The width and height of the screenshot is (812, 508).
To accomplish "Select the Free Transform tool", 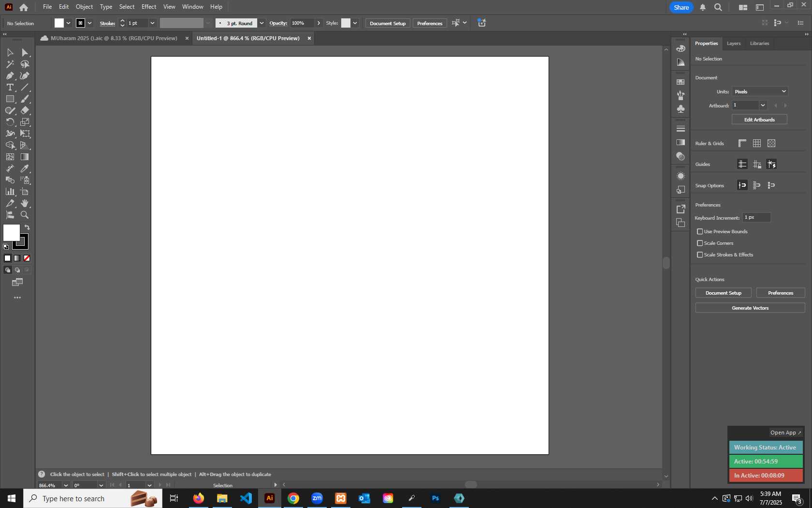I will (x=25, y=134).
